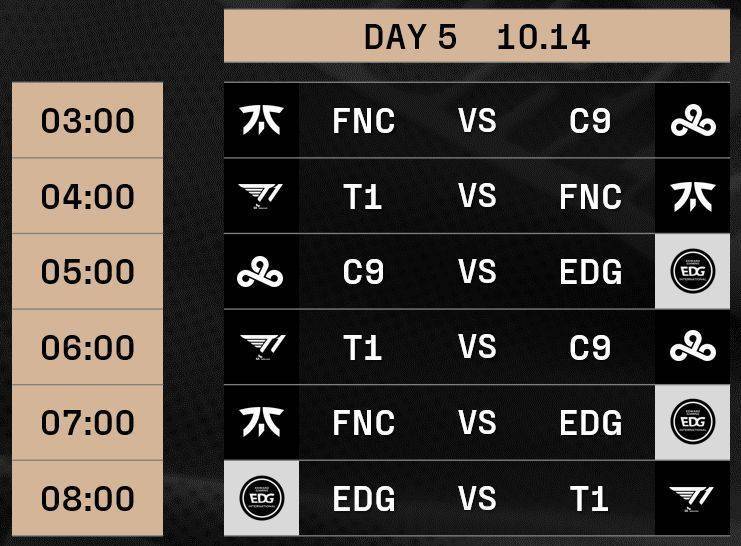Image resolution: width=741 pixels, height=546 pixels.
Task: Click the Cloud9 logo in the 03:00 match
Action: click(x=693, y=121)
